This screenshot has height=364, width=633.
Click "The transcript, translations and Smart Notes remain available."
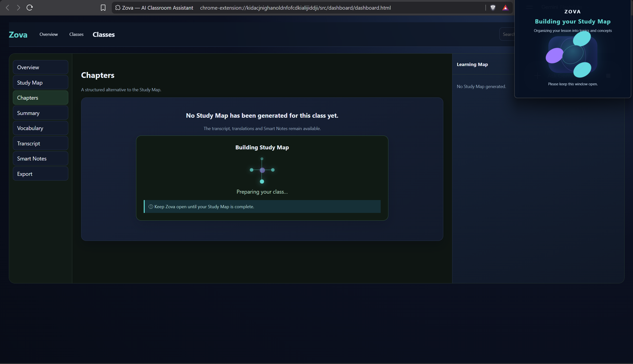tap(262, 129)
